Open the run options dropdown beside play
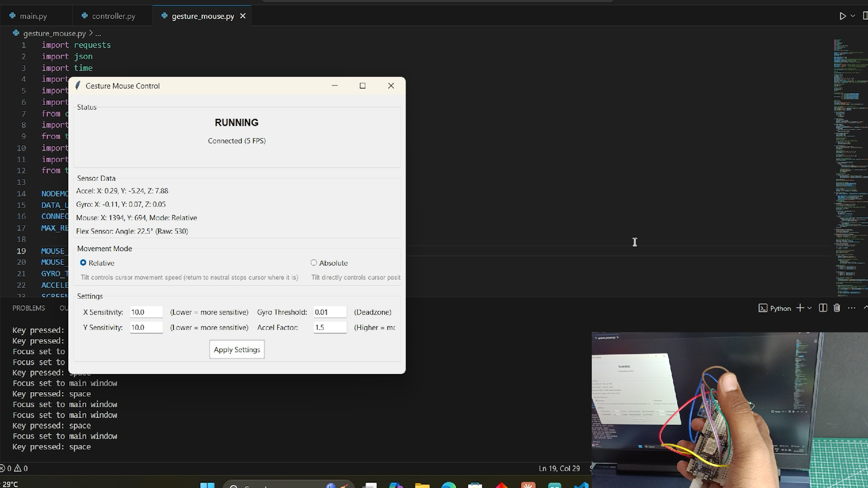868x488 pixels. click(853, 16)
